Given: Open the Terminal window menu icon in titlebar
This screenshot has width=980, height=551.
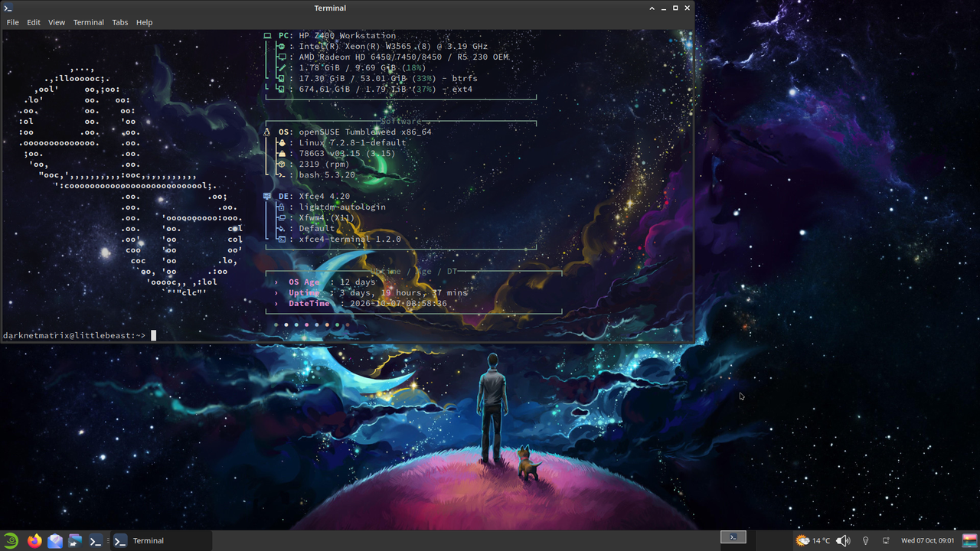Looking at the screenshot, I should point(10,8).
